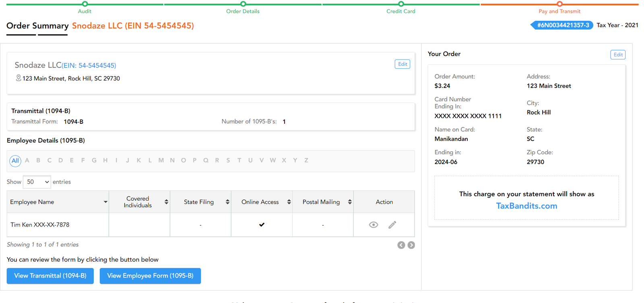Screen dimensions: 644x303
Task: Click the Online Access checkmark for Tim Ken
Action: (x=262, y=225)
